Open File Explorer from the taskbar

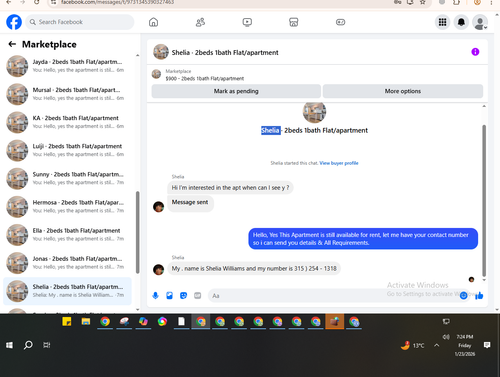click(86, 322)
